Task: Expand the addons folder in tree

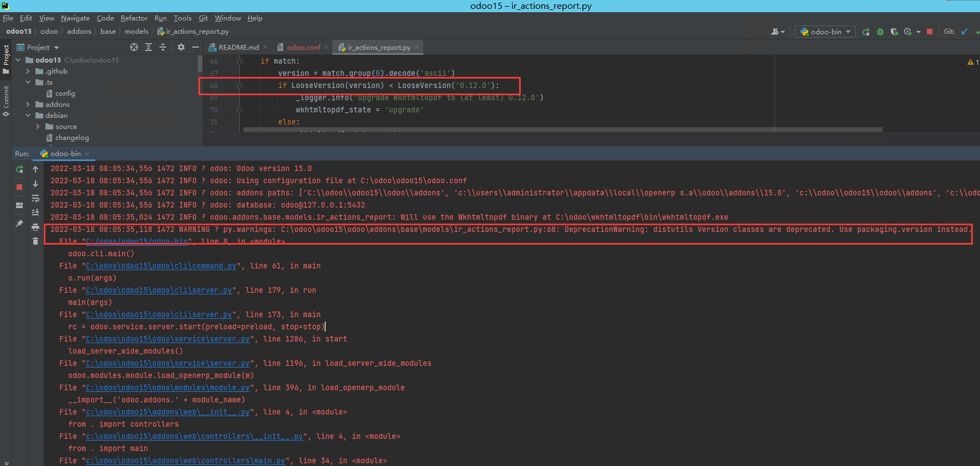Action: 28,104
